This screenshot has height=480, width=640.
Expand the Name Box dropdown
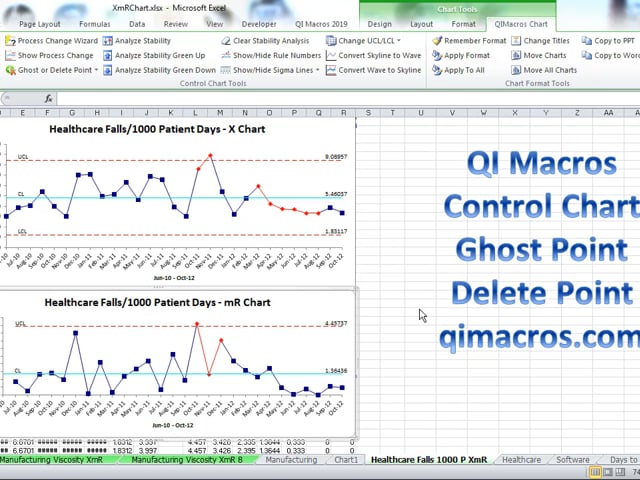(7, 98)
